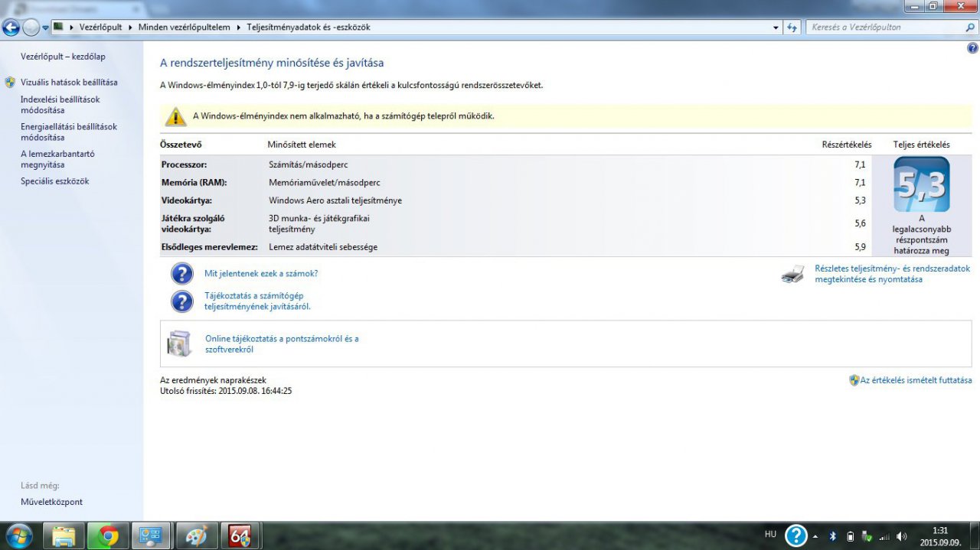Open help via the blue question mark
Screen dimensions: 980x550
click(972, 48)
